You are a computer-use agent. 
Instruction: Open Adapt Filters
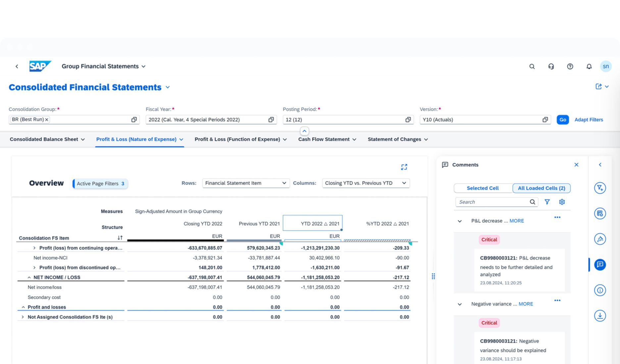(x=589, y=119)
